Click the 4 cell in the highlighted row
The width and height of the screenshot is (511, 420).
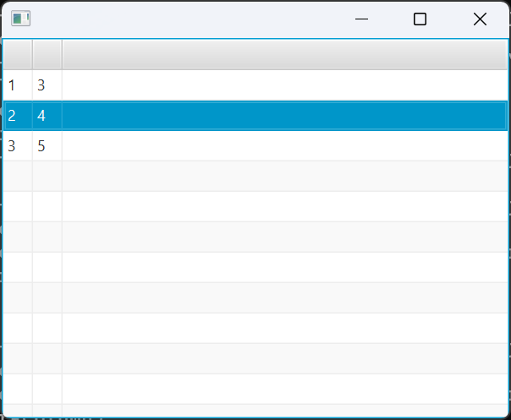click(41, 116)
